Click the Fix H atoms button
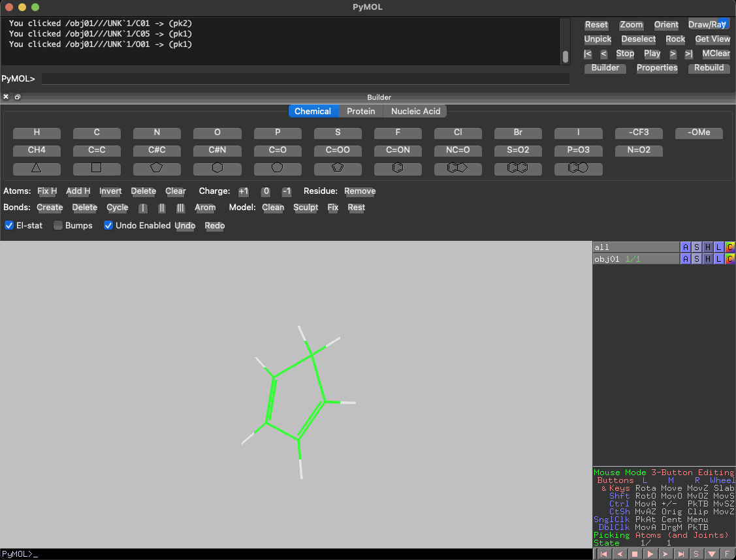The height and width of the screenshot is (560, 736). tap(47, 191)
